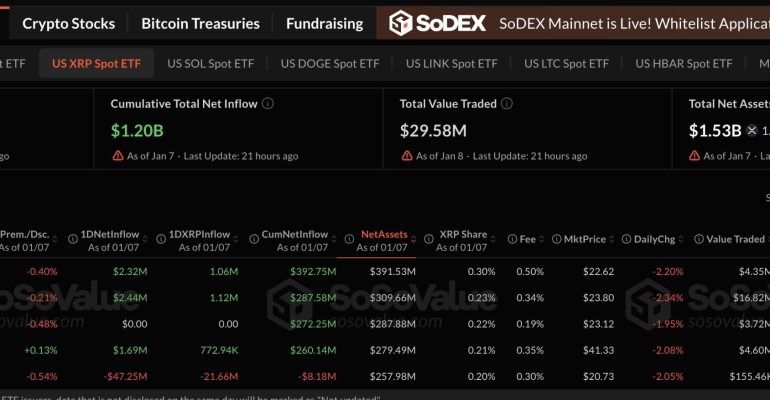Image resolution: width=770 pixels, height=400 pixels.
Task: Click the XRP icon beside Total Net Assets
Action: (753, 130)
